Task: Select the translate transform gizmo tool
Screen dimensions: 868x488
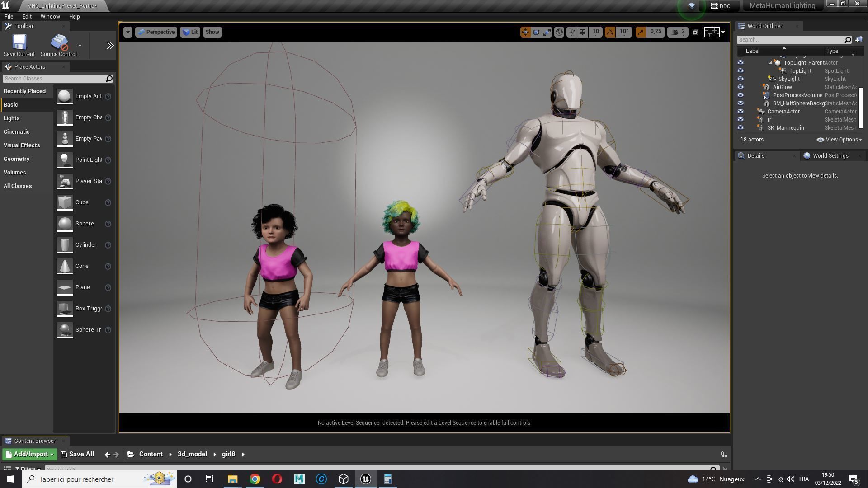Action: pos(525,32)
